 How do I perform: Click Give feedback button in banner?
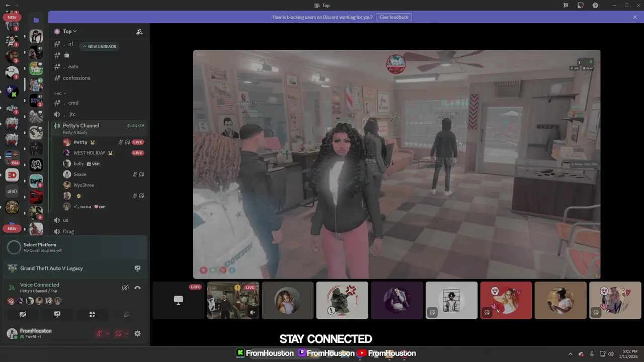click(394, 17)
